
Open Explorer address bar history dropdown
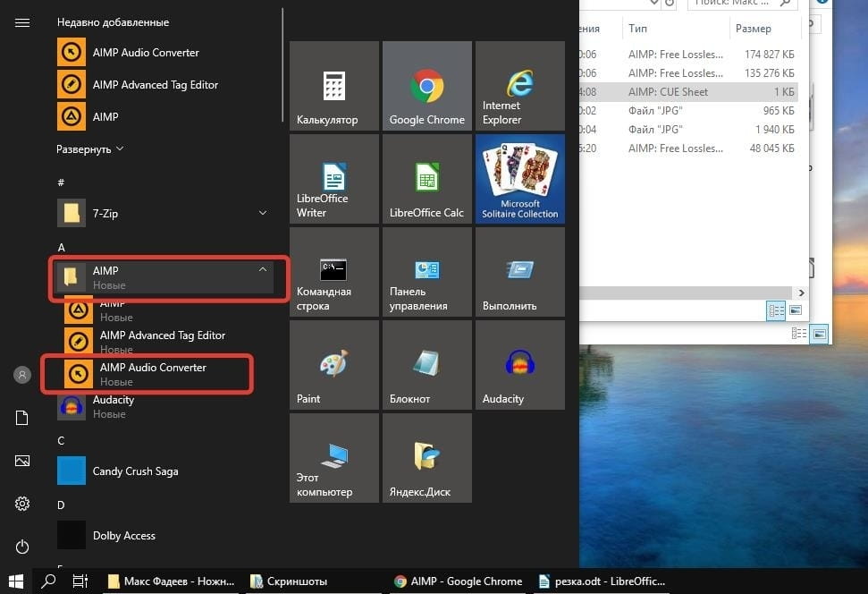pyautogui.click(x=654, y=3)
